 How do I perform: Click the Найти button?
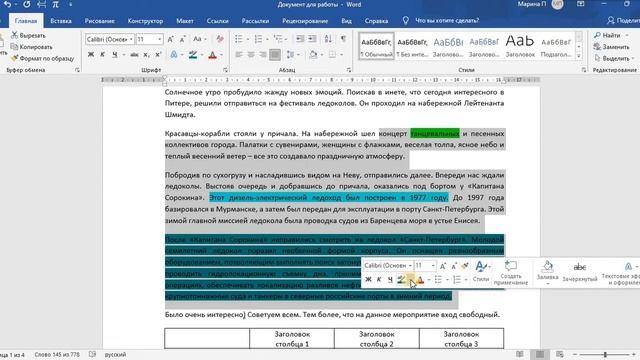tap(608, 36)
